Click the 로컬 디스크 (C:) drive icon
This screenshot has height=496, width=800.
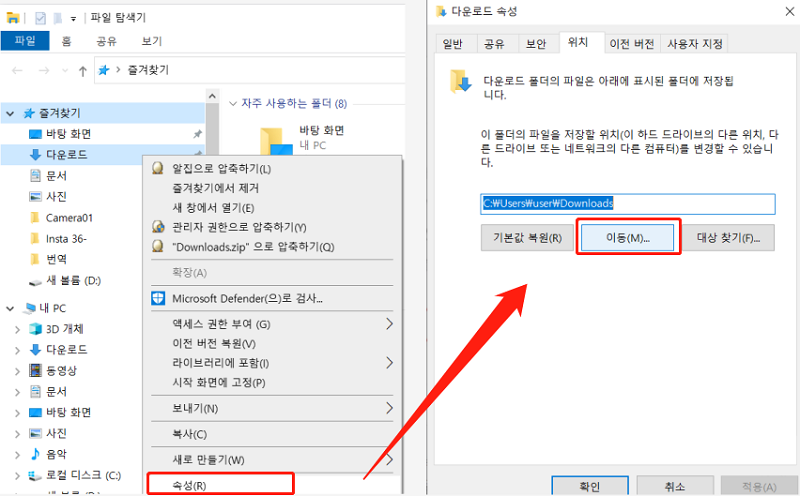click(35, 475)
